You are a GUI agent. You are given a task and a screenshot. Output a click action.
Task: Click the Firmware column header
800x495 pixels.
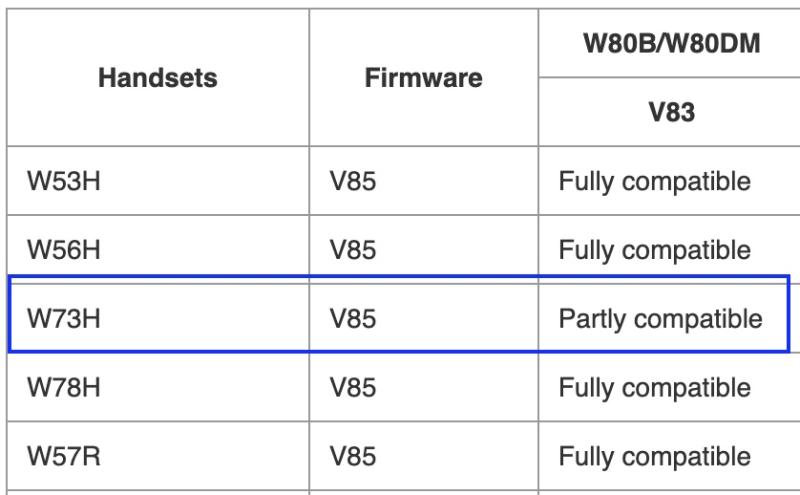click(x=423, y=78)
